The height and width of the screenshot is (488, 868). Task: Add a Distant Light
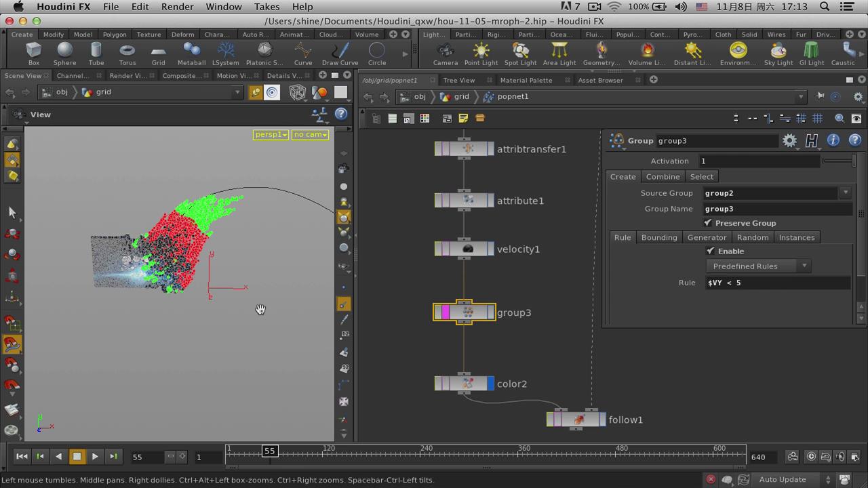coord(692,53)
